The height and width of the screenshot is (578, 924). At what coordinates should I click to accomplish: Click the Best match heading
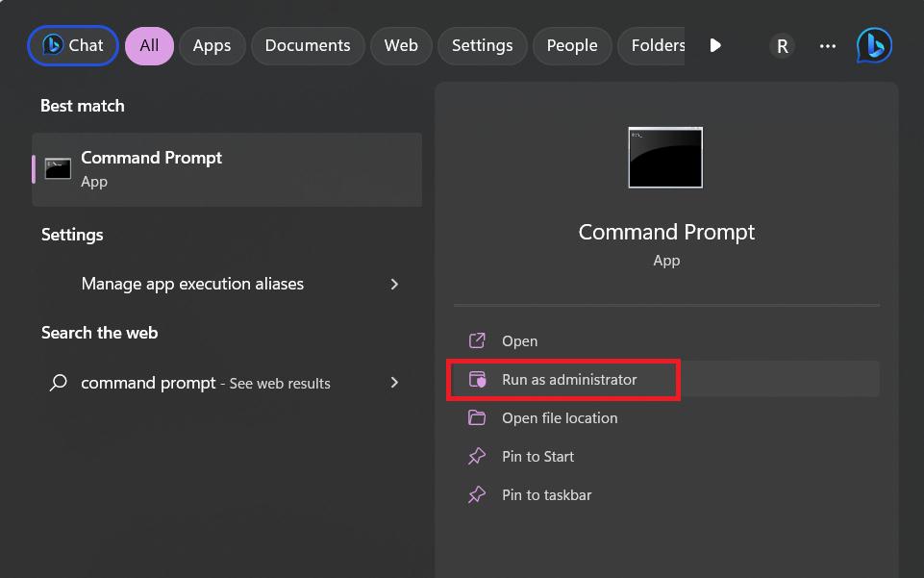[x=83, y=106]
